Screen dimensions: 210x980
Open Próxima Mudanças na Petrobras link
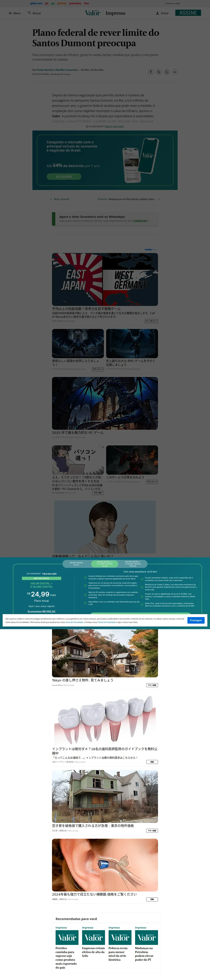(x=127, y=199)
